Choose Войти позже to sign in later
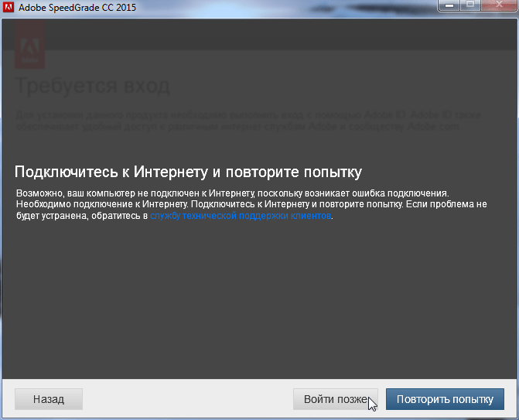519x420 pixels. [335, 399]
